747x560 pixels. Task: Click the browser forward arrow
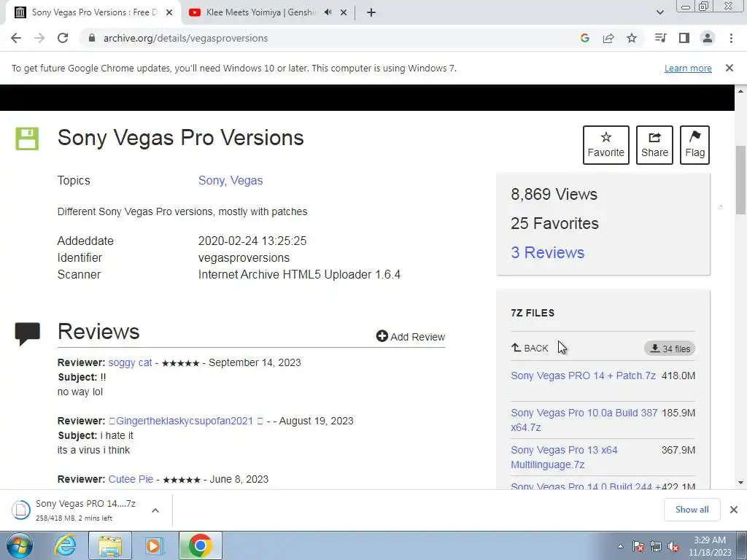pyautogui.click(x=39, y=38)
